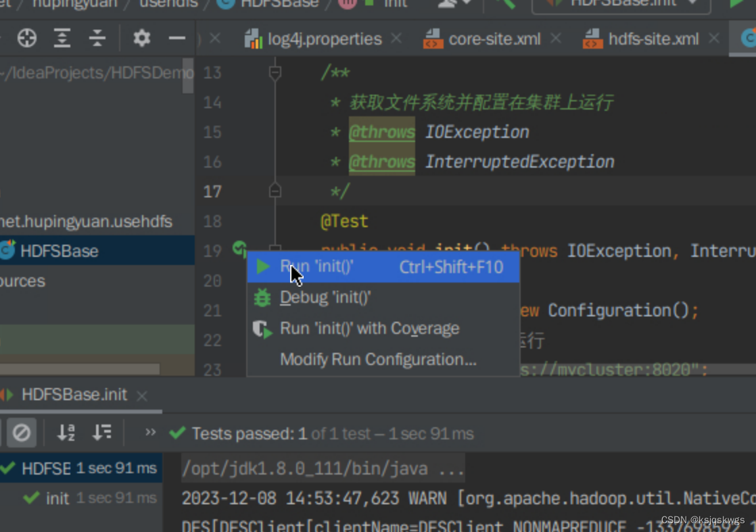The width and height of the screenshot is (756, 532).
Task: Collapse the javadoc comment at line 17
Action: coord(275,190)
